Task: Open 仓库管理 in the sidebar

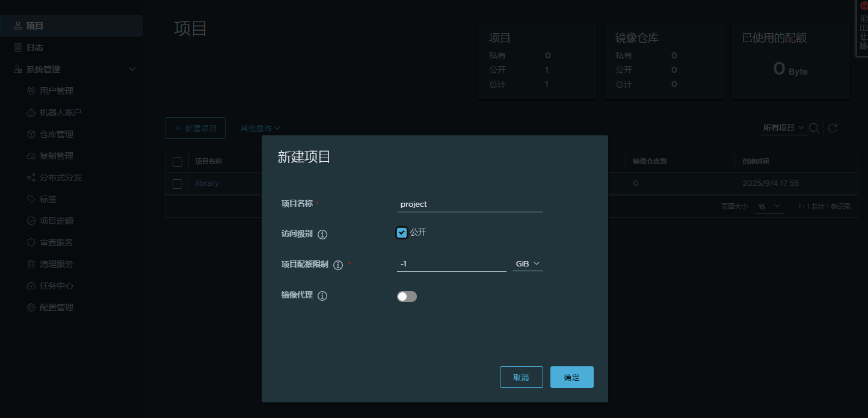Action: 56,134
